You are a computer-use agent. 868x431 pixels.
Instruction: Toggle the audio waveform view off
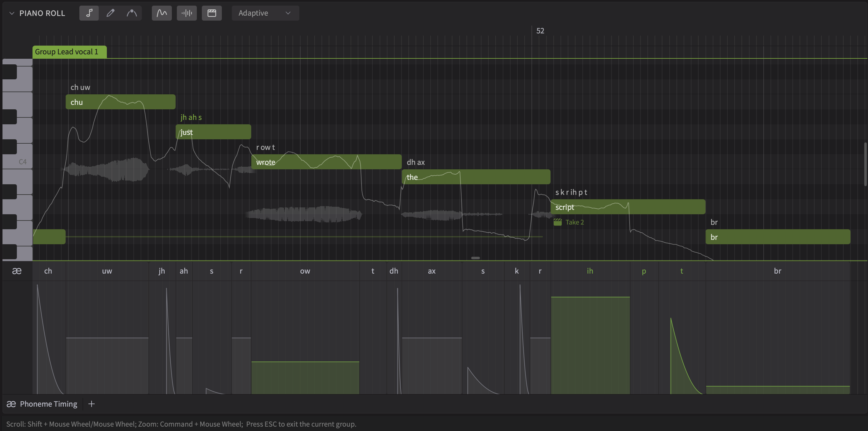click(x=187, y=13)
